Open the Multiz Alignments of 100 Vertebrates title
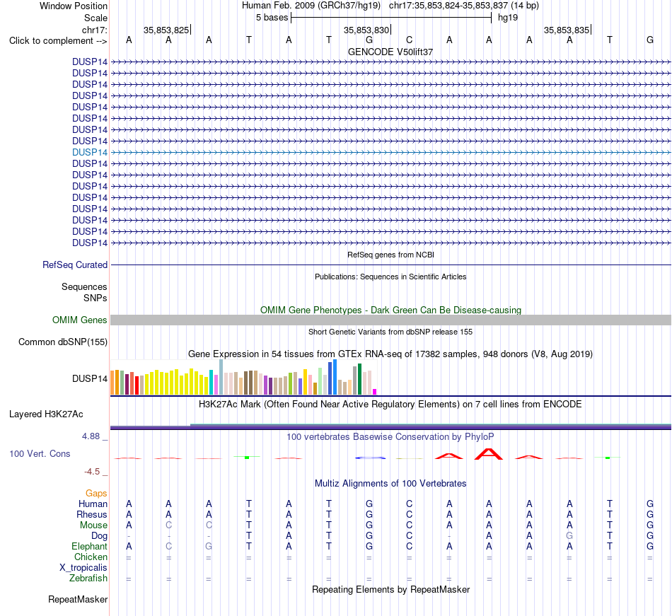The width and height of the screenshot is (672, 616). (390, 484)
